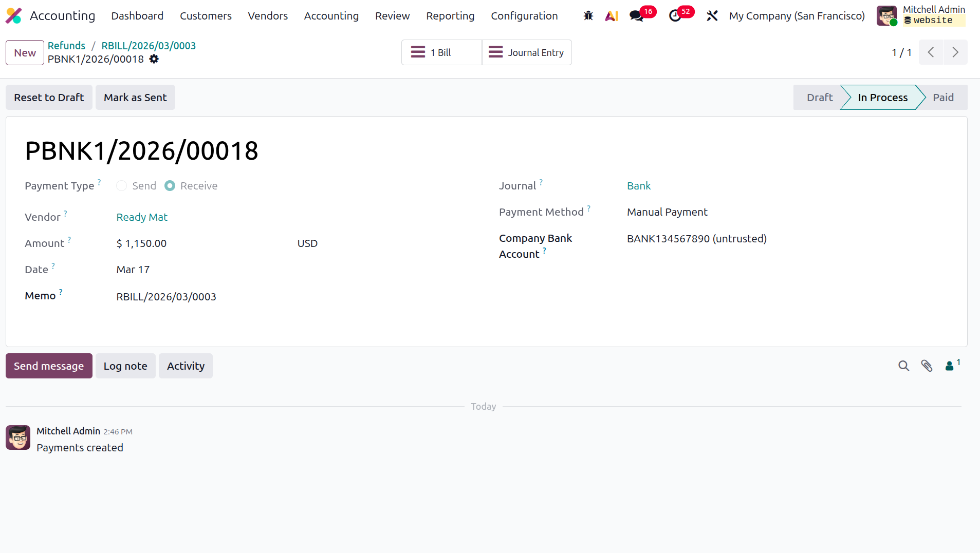Open the Ready Mat vendor link
980x553 pixels.
[x=142, y=217]
